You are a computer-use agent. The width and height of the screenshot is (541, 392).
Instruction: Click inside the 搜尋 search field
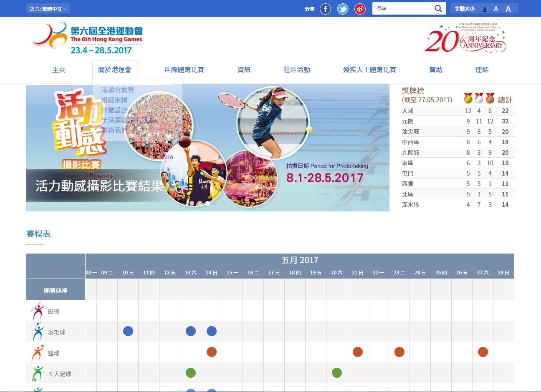(402, 9)
